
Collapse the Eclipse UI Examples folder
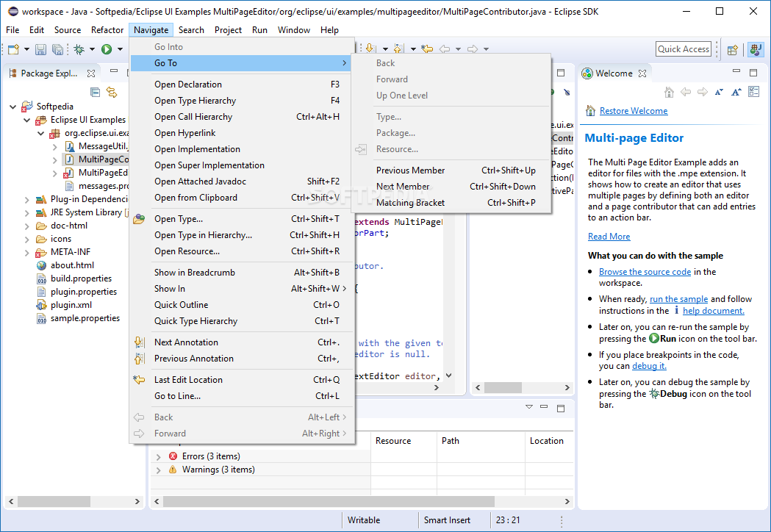tap(26, 120)
